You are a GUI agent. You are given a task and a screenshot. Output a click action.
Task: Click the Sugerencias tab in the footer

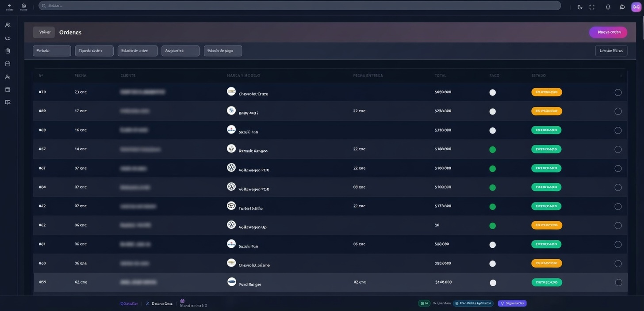(512, 303)
